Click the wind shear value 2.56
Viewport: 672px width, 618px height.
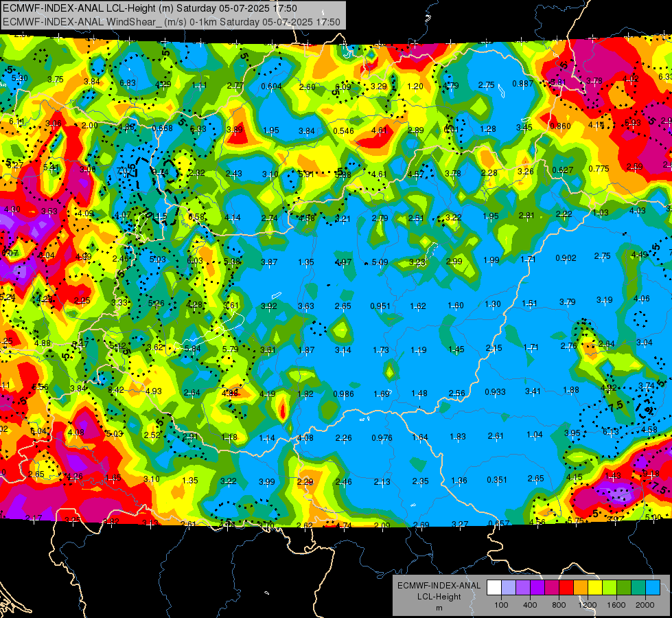tap(457, 393)
